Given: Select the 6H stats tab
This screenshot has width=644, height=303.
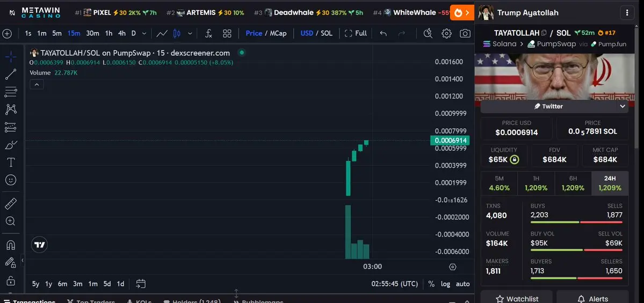Looking at the screenshot, I should coord(573,183).
